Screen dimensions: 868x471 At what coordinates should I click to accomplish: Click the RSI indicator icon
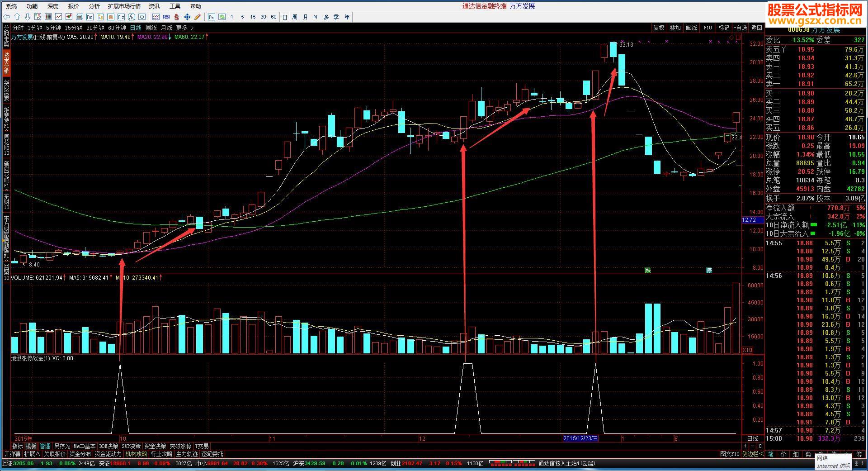tap(166, 17)
